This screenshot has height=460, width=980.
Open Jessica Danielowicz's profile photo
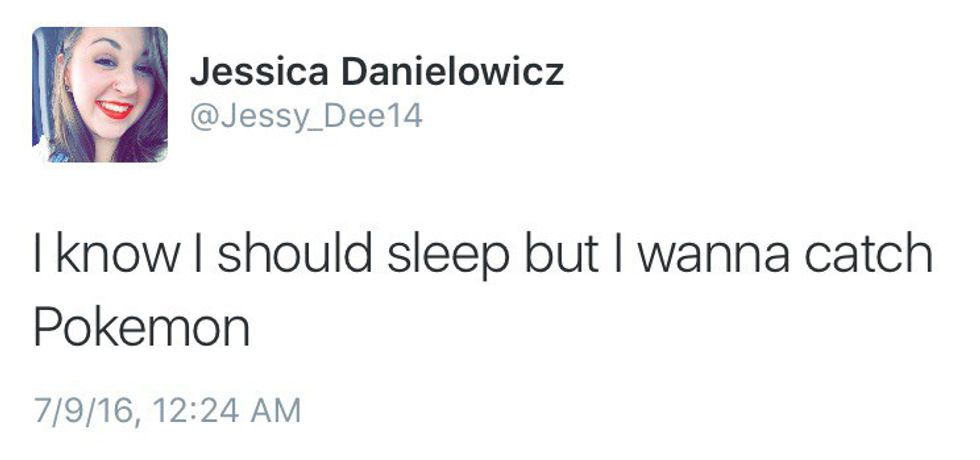pyautogui.click(x=100, y=95)
